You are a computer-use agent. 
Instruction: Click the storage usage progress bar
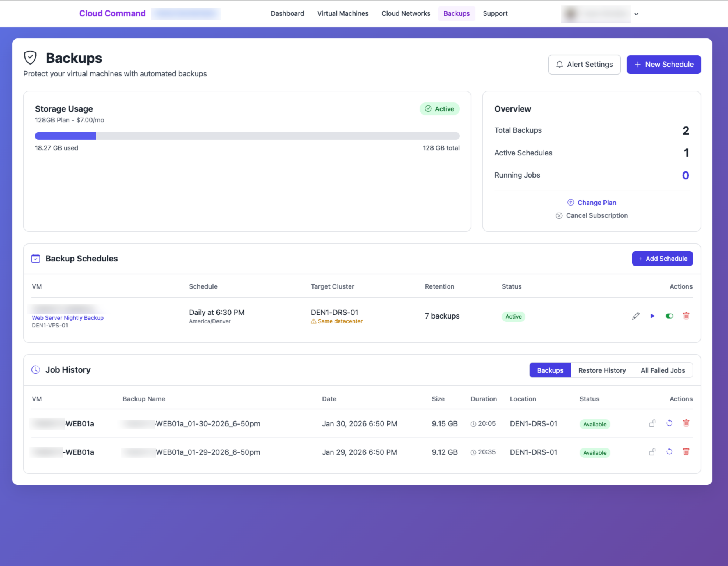tap(247, 136)
